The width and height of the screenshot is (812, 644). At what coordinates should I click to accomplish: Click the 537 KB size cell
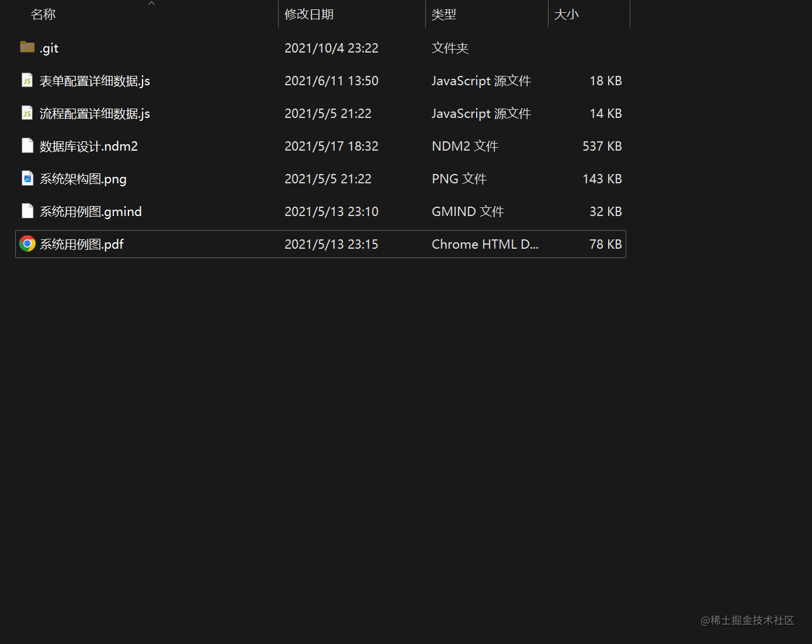[x=602, y=146]
